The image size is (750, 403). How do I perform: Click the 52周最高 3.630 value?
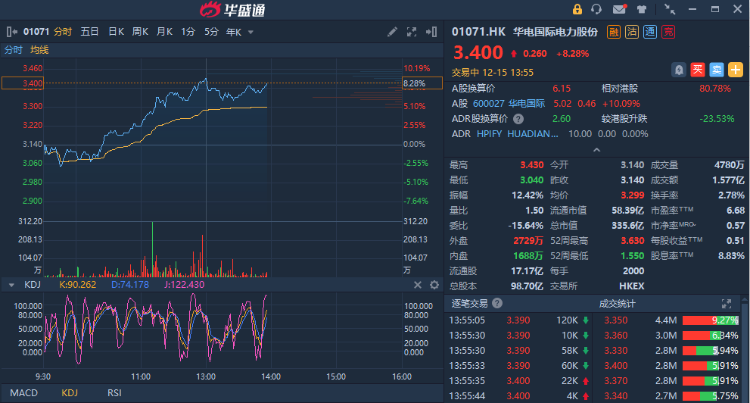[632, 240]
